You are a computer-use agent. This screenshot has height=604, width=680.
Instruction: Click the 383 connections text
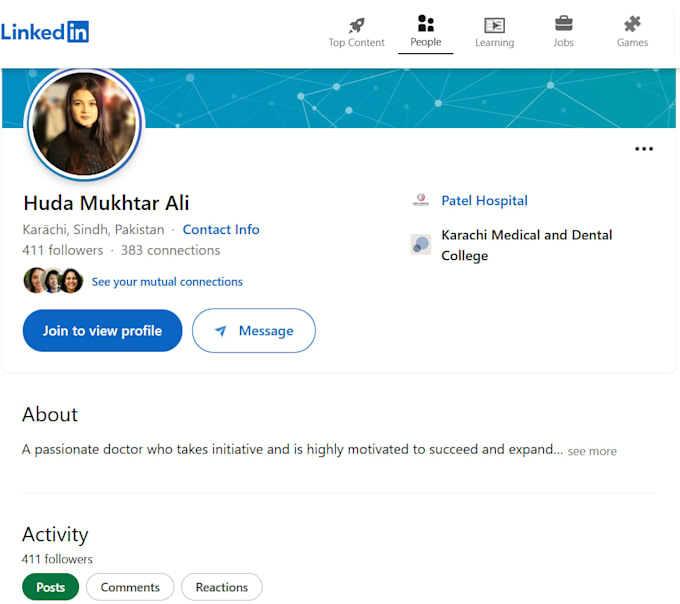tap(170, 250)
